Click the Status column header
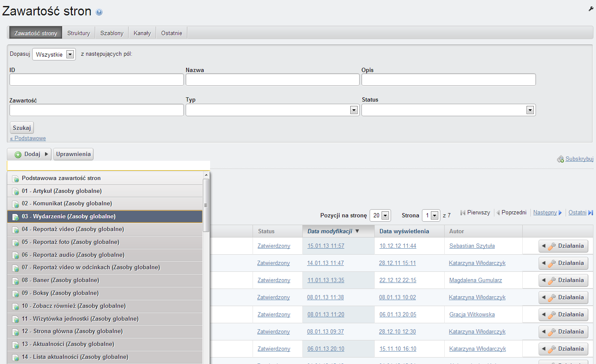This screenshot has height=364, width=596. (x=266, y=231)
